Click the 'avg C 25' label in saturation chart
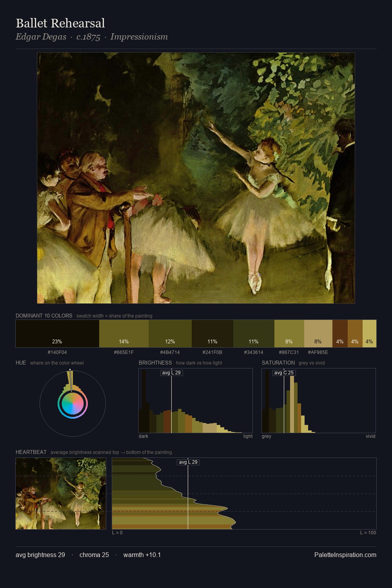The height and width of the screenshot is (588, 392). [284, 373]
